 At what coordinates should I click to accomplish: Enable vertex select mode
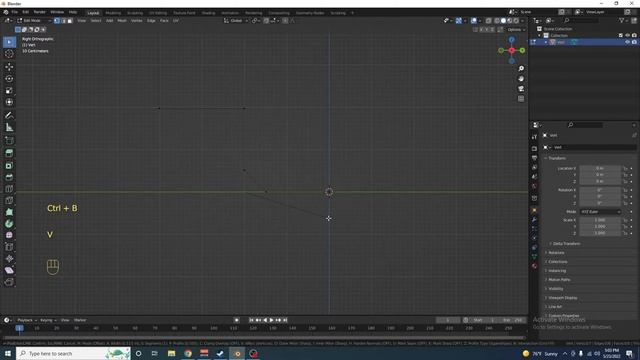click(x=57, y=20)
